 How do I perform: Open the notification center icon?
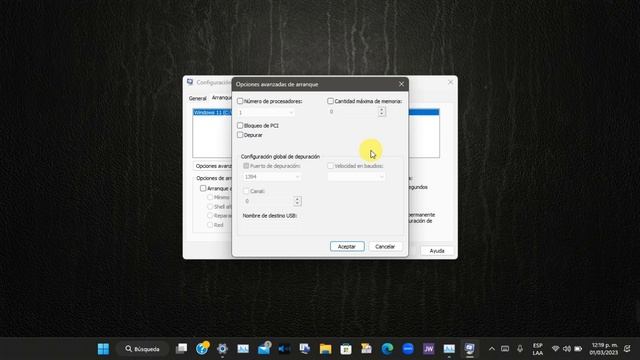pos(627,349)
